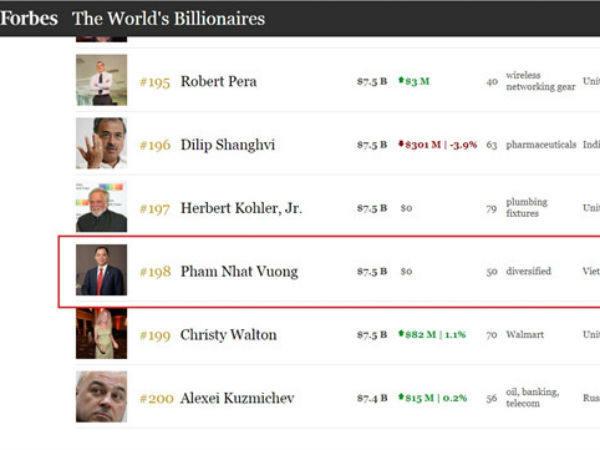
Task: Click the name Robert Pera
Action: click(218, 82)
